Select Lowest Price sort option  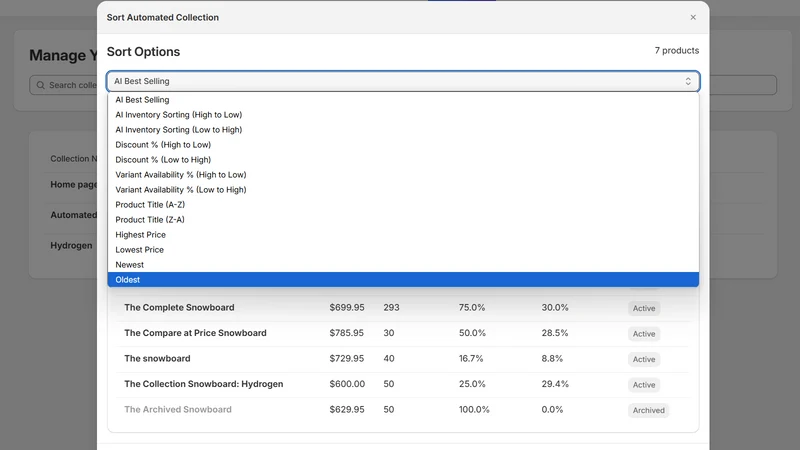click(403, 249)
